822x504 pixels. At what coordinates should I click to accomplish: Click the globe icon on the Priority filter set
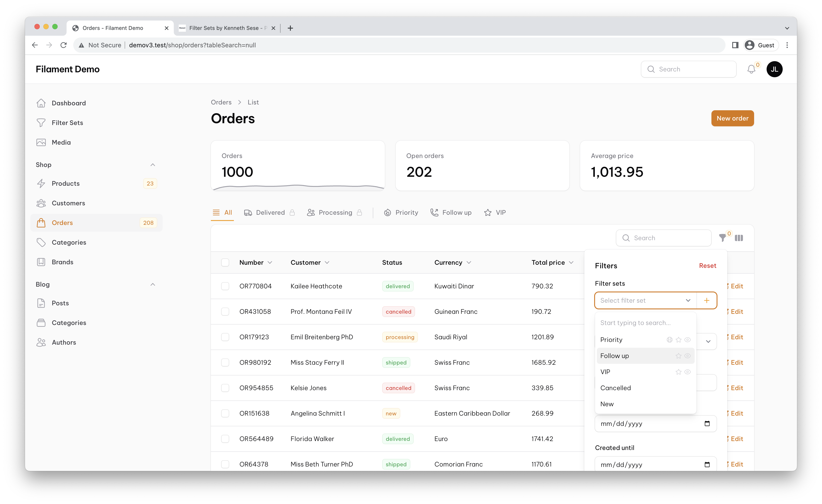pyautogui.click(x=670, y=339)
